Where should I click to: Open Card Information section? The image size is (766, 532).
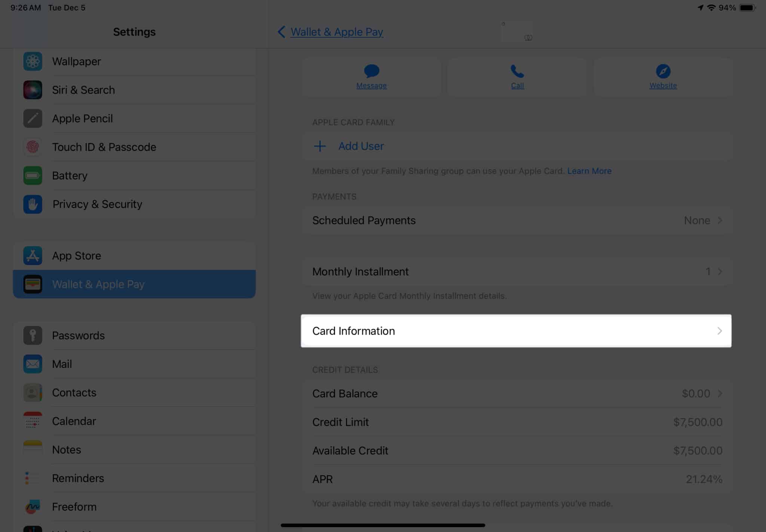tap(516, 330)
